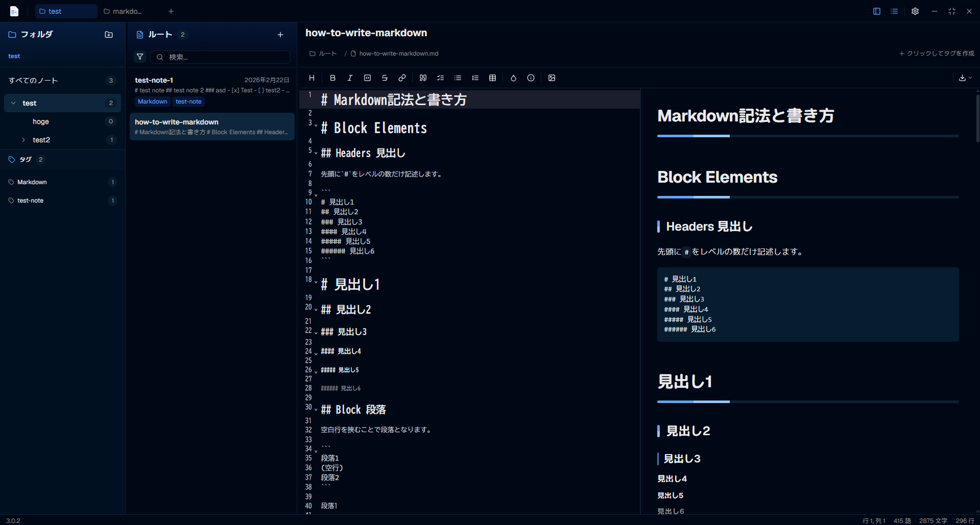Expand the test2 subfolder

pos(23,140)
